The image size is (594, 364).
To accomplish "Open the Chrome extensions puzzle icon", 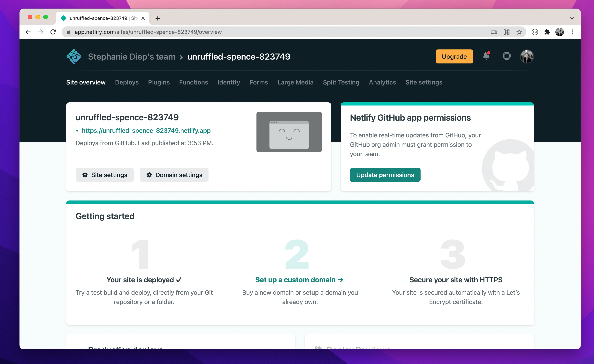I will [547, 32].
